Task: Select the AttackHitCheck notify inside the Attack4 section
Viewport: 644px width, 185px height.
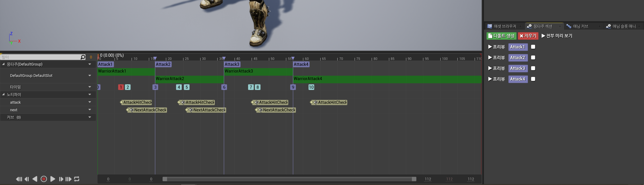Action: tap(329, 102)
